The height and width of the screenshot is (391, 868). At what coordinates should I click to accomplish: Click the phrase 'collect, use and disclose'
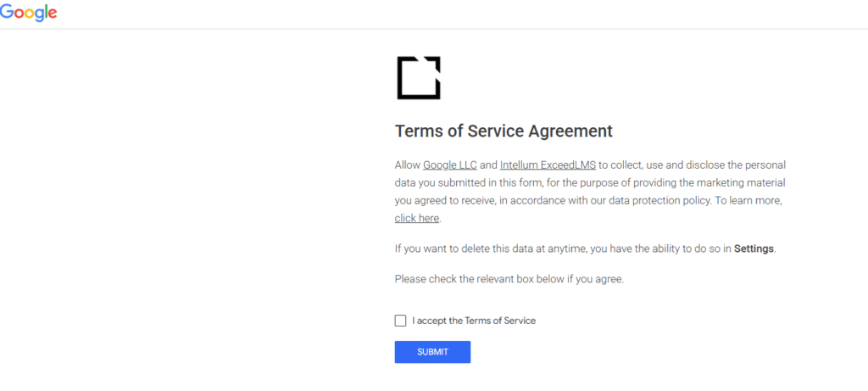(x=668, y=165)
